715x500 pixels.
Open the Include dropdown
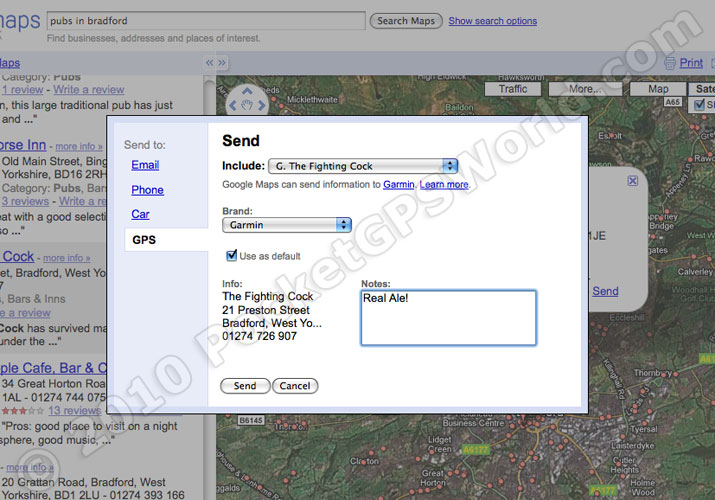point(363,166)
